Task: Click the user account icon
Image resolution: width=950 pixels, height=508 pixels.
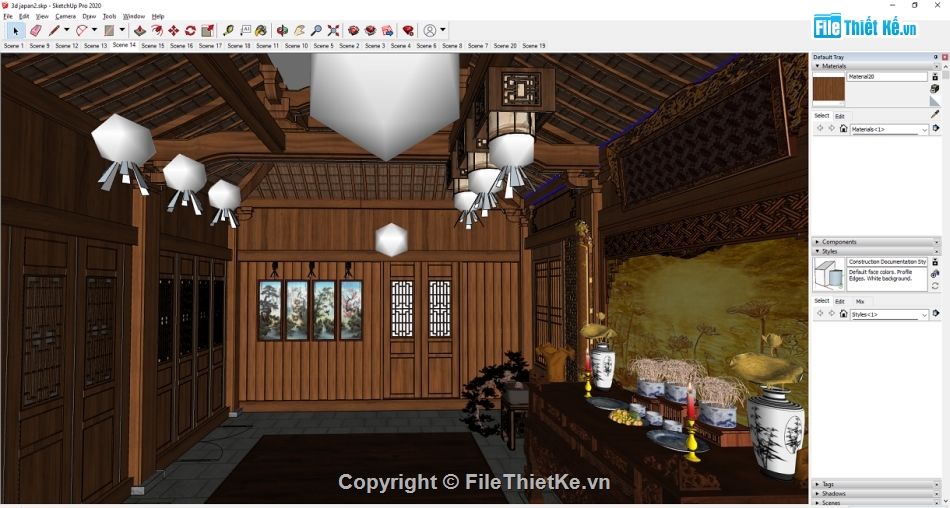Action: (430, 30)
